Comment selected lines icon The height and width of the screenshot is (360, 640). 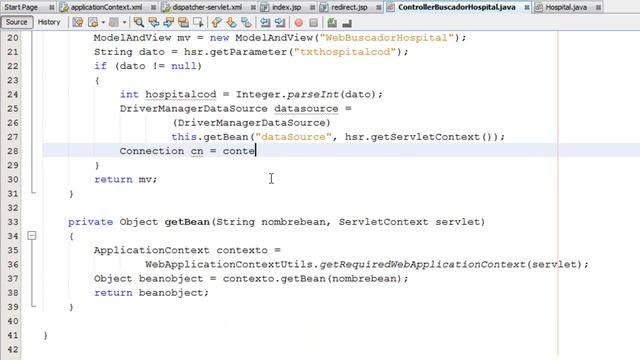point(332,22)
